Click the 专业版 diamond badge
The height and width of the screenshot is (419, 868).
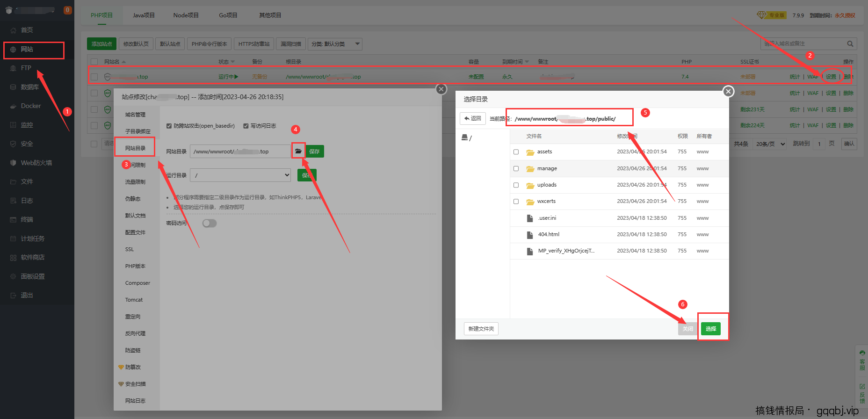coord(771,15)
